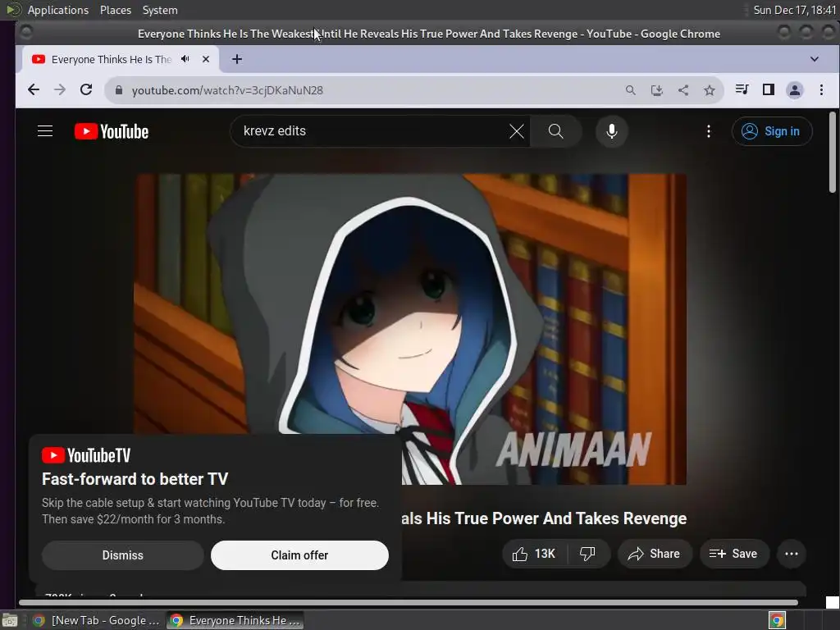Click the window menu button in the title bar
Viewport: 840px width, 630px height.
click(25, 33)
